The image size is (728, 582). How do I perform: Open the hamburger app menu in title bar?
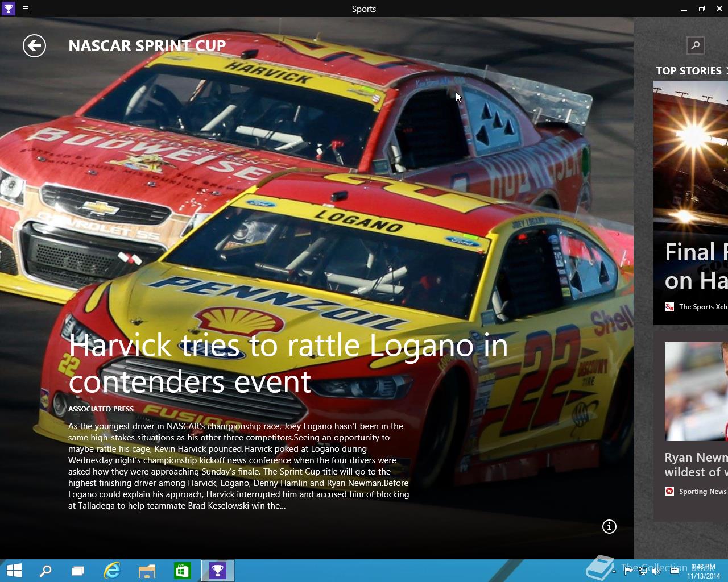point(26,9)
